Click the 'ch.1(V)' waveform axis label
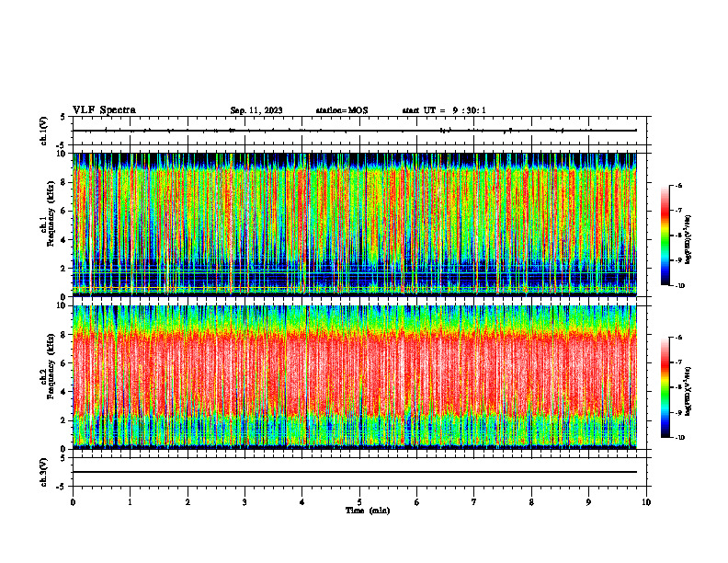Screen dimensions: 728x563 pyautogui.click(x=44, y=131)
